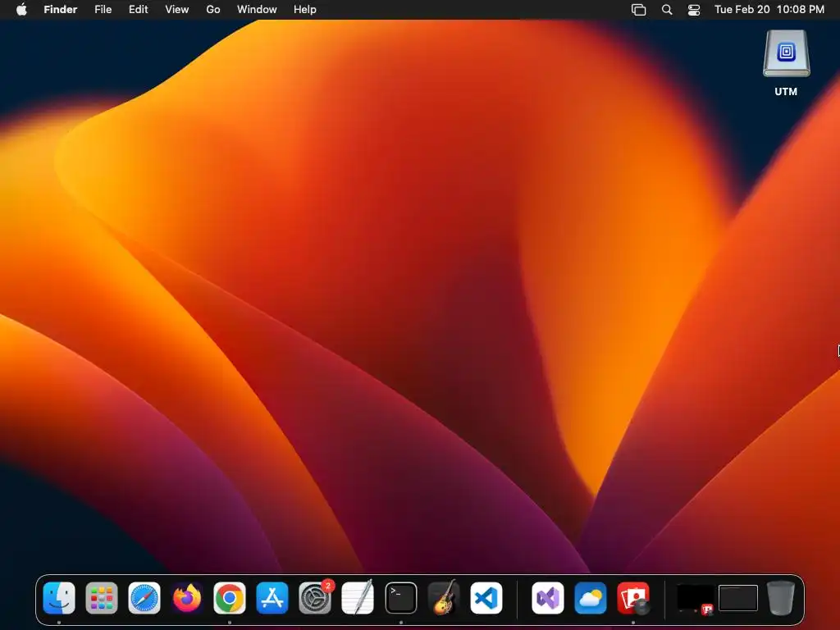Viewport: 840px width, 630px height.
Task: Open the Help menu
Action: coord(305,10)
